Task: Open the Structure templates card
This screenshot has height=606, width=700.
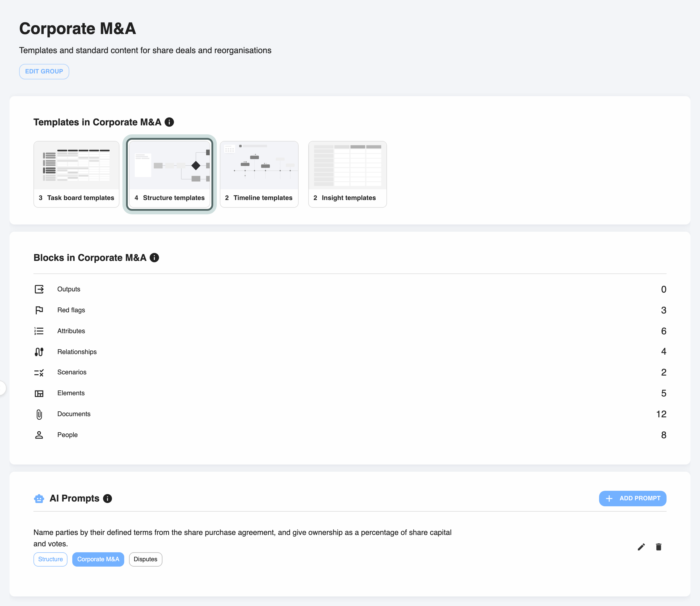Action: coord(170,174)
